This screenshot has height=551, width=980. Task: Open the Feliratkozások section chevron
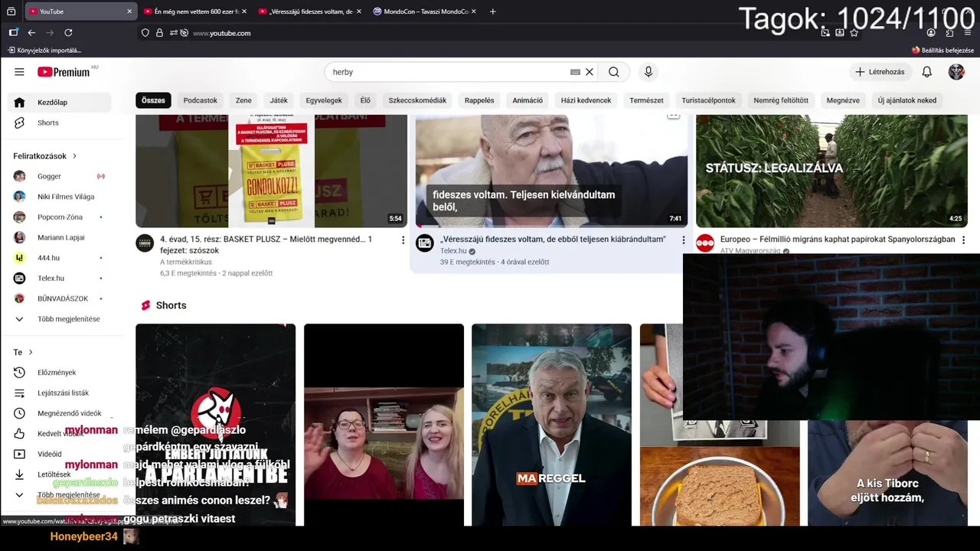74,156
